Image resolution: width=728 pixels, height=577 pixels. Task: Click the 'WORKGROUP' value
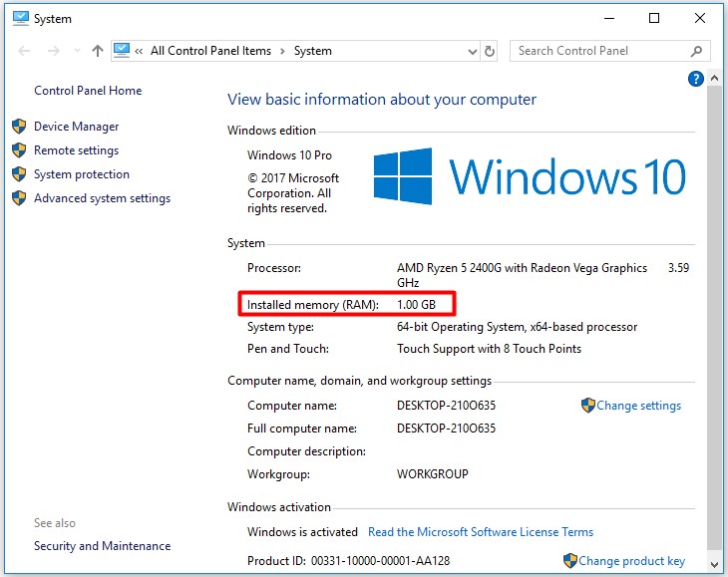point(433,474)
